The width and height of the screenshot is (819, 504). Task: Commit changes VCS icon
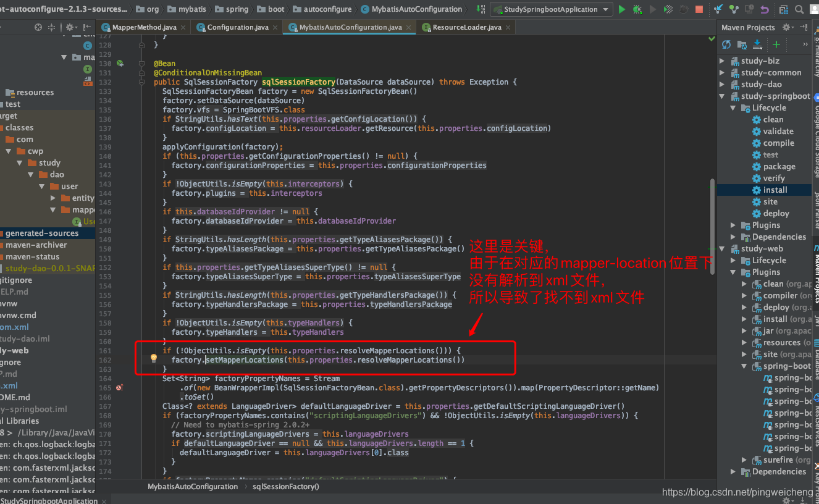point(733,9)
